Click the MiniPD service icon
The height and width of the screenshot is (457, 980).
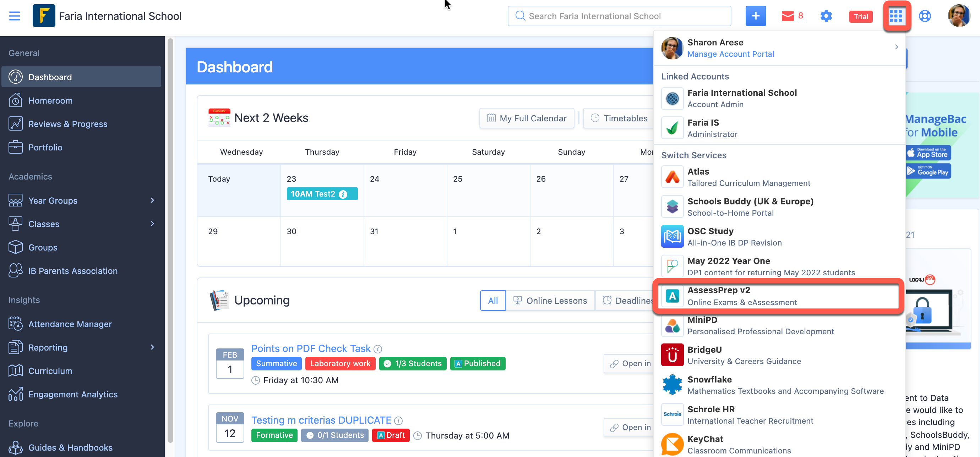coord(672,325)
